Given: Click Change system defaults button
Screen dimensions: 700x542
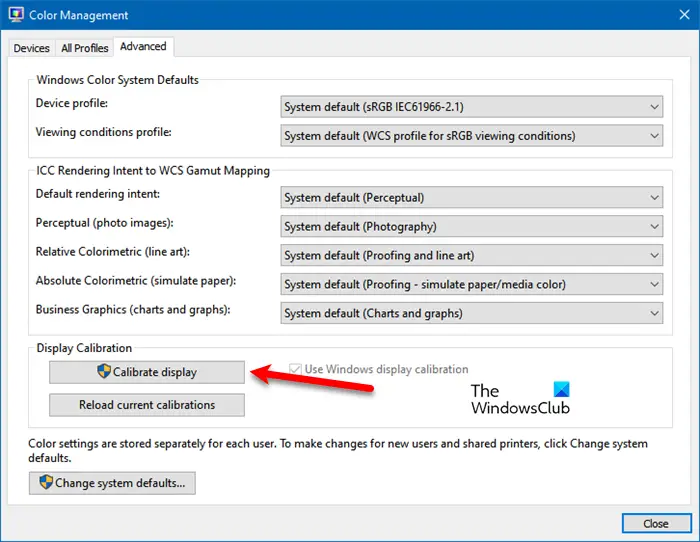Looking at the screenshot, I should (x=112, y=483).
